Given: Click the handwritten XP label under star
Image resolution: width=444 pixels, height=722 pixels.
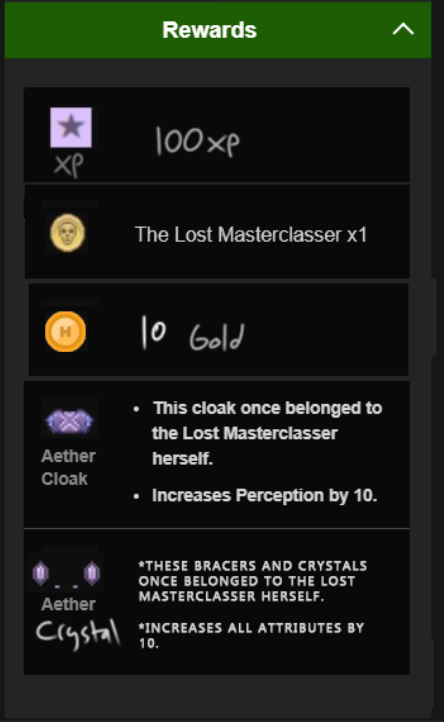Looking at the screenshot, I should (69, 164).
